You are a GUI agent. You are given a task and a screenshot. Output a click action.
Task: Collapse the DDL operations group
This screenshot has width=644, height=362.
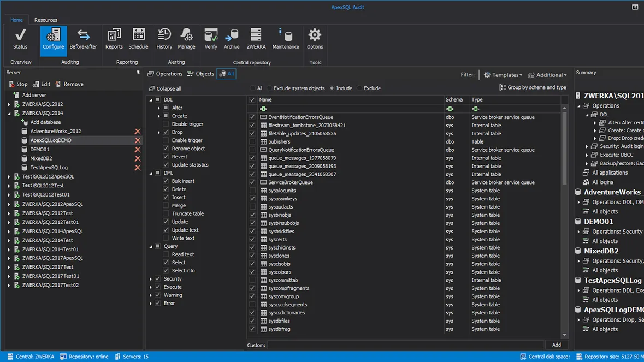coord(151,100)
